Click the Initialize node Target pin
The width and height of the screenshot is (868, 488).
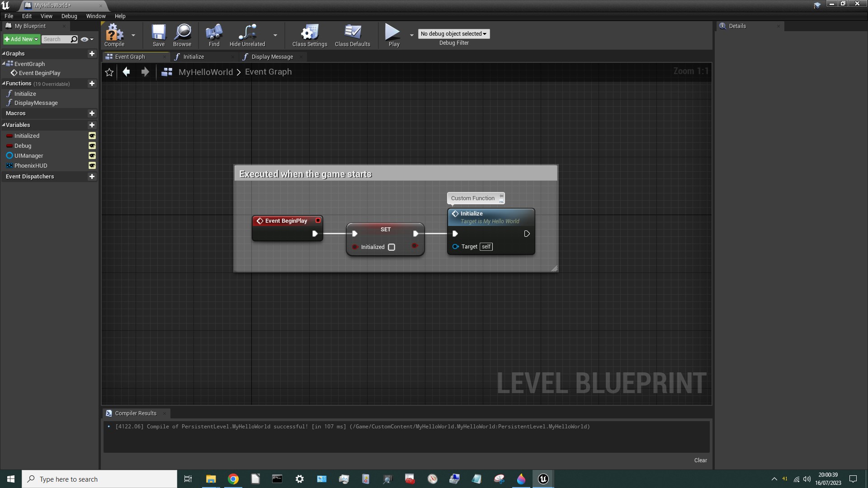pos(455,247)
